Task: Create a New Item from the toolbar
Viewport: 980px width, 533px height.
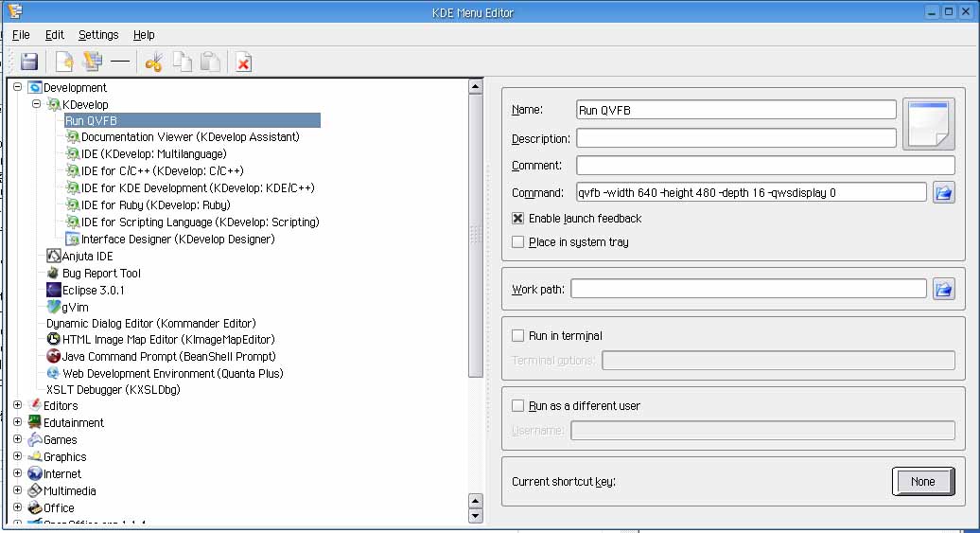Action: pos(63,62)
